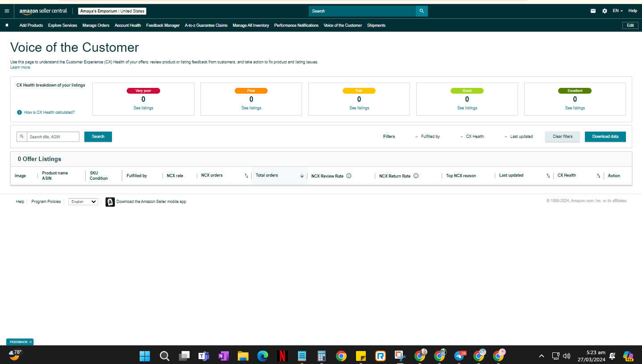This screenshot has height=364, width=642.
Task: Launch OneNote from the taskbar
Action: click(224, 356)
